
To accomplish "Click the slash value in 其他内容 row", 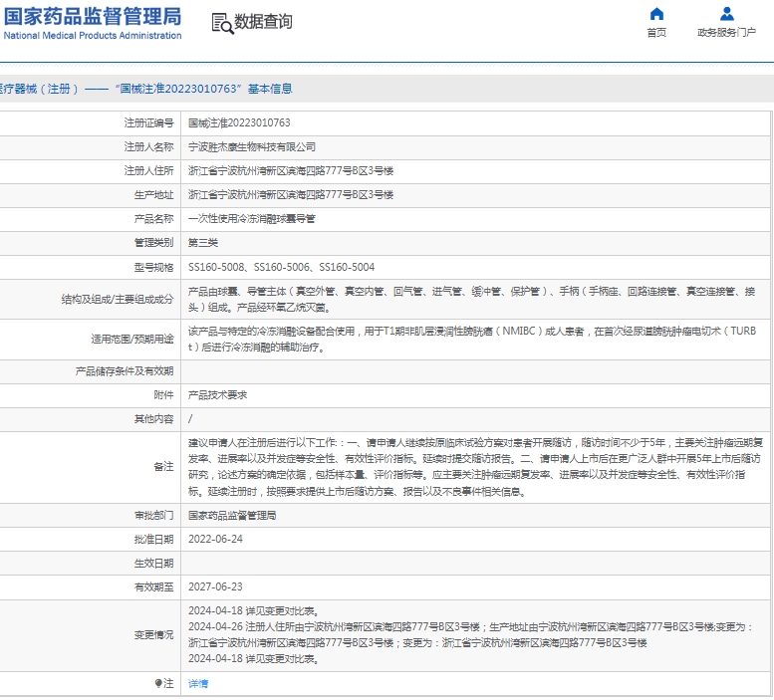I will [190, 419].
